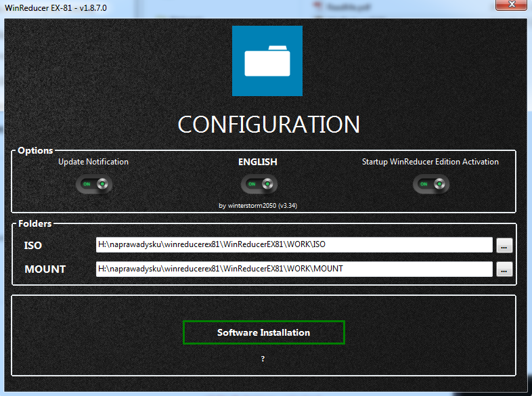Click the 'Startup WinReducer Edition Activation' label
Image resolution: width=532 pixels, height=396 pixels.
pyautogui.click(x=430, y=162)
